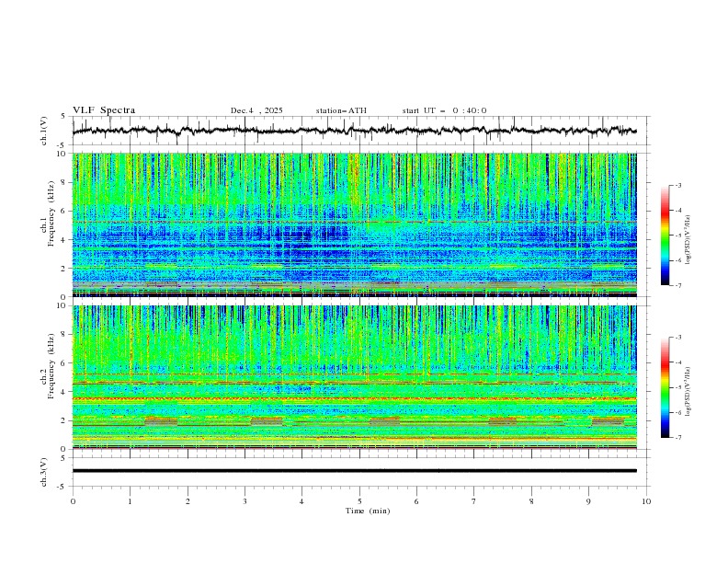Click the ch.2 spectrogram panel
Screen dimensions: 728x563
(354, 377)
